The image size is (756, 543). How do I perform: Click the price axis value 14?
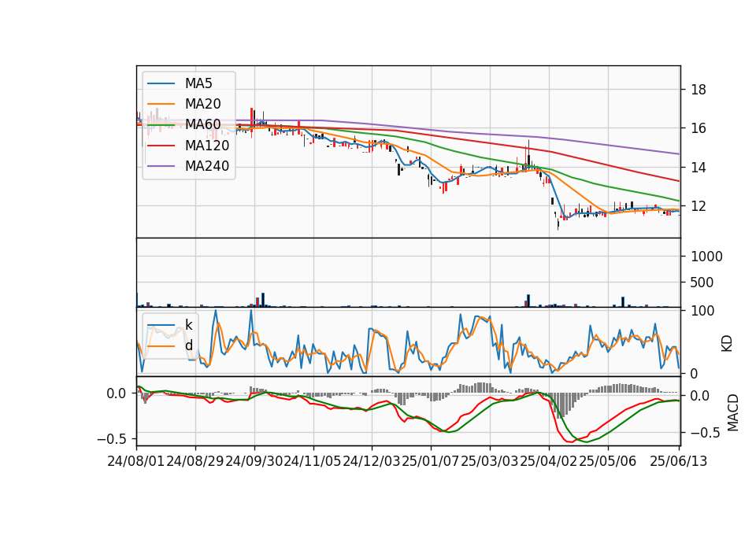[x=699, y=168]
